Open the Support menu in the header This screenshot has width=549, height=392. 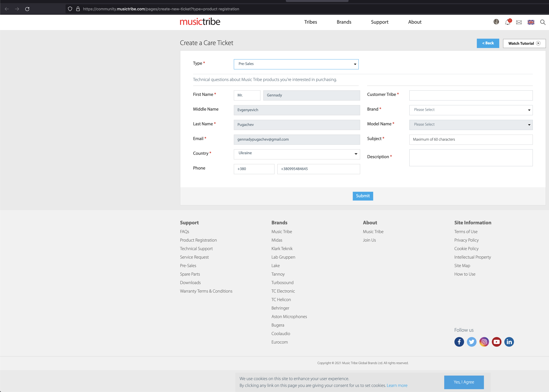(379, 22)
